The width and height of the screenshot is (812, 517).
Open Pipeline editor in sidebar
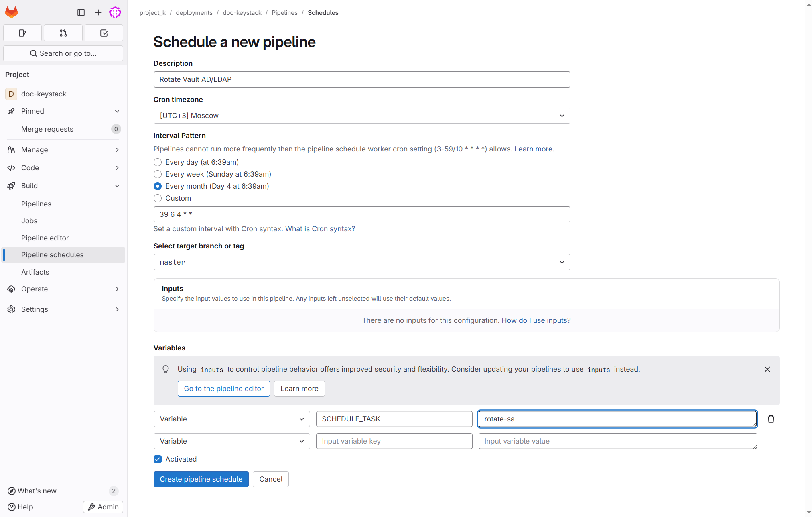click(45, 238)
